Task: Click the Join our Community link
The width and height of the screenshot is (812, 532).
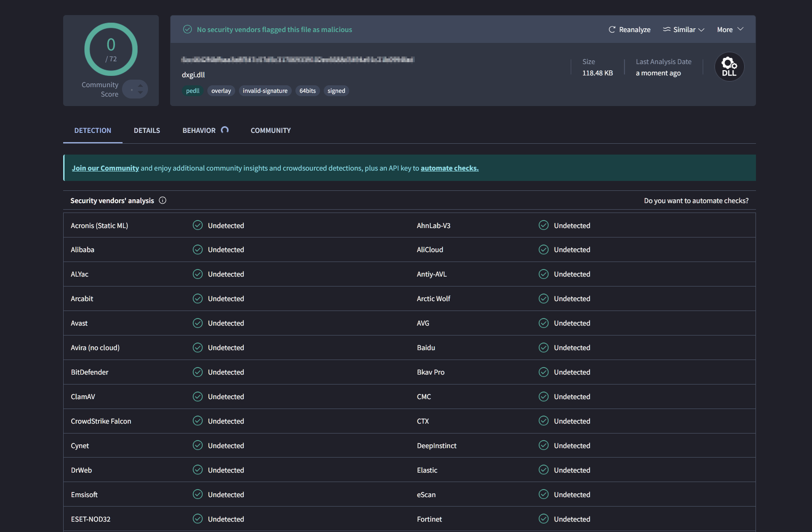Action: tap(105, 168)
